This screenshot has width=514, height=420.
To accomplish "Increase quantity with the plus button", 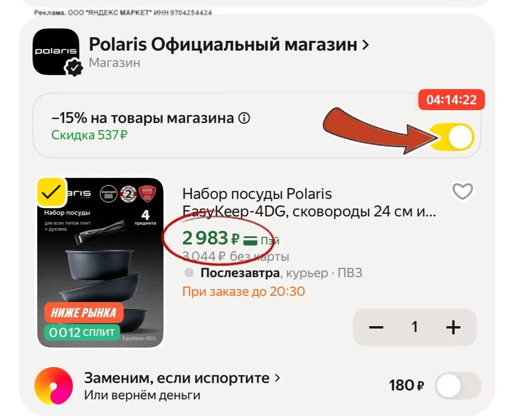I will 453,327.
